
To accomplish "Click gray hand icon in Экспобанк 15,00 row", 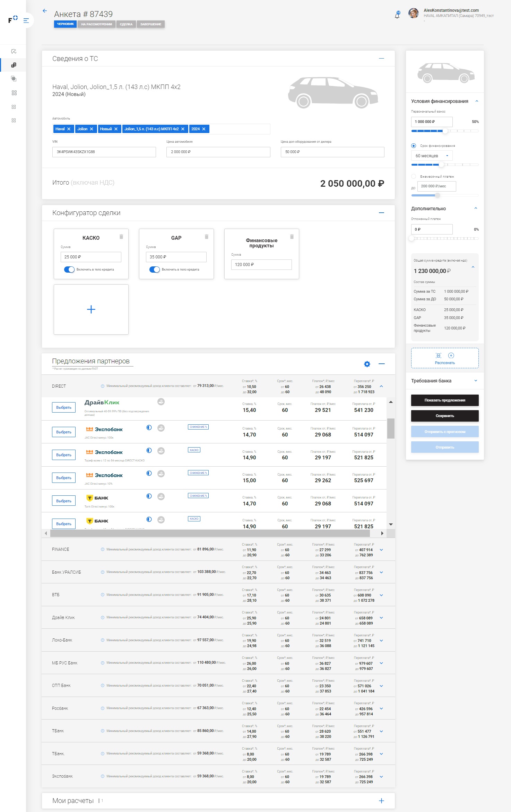I will [x=161, y=474].
